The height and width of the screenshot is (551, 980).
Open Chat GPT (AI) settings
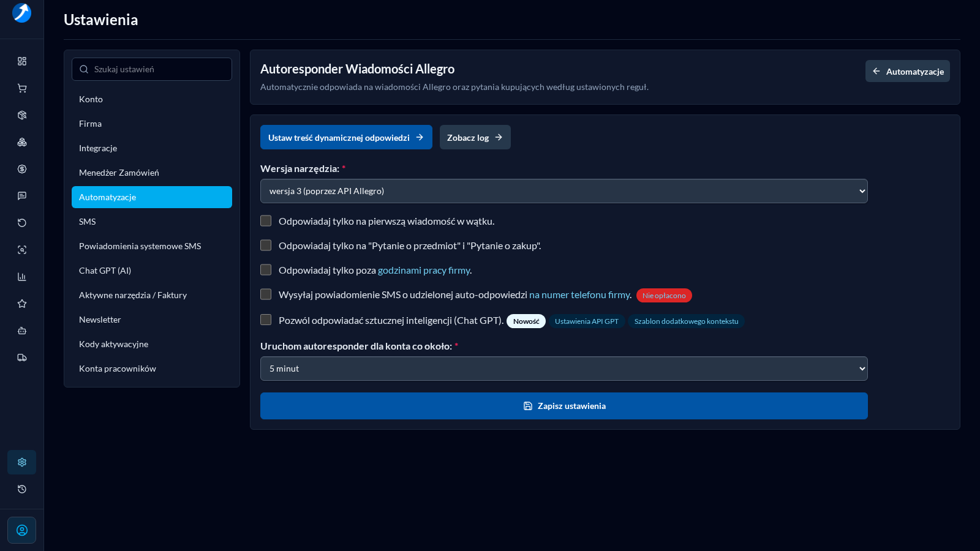(152, 271)
